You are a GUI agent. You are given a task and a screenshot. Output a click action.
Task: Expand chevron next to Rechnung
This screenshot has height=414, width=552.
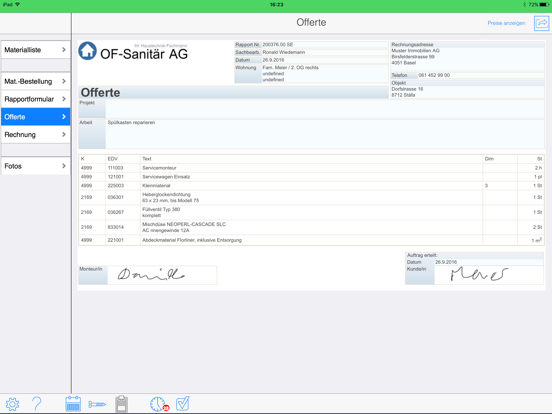(64, 134)
